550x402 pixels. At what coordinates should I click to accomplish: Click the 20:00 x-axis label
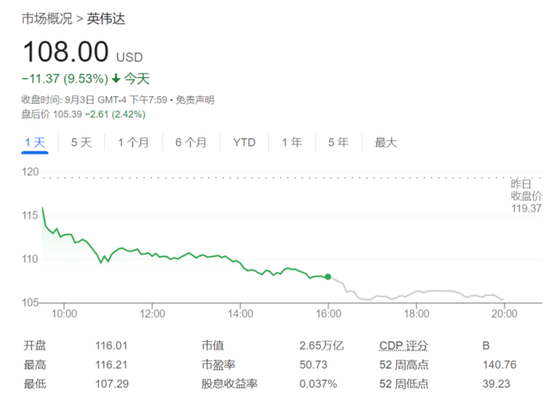(504, 314)
